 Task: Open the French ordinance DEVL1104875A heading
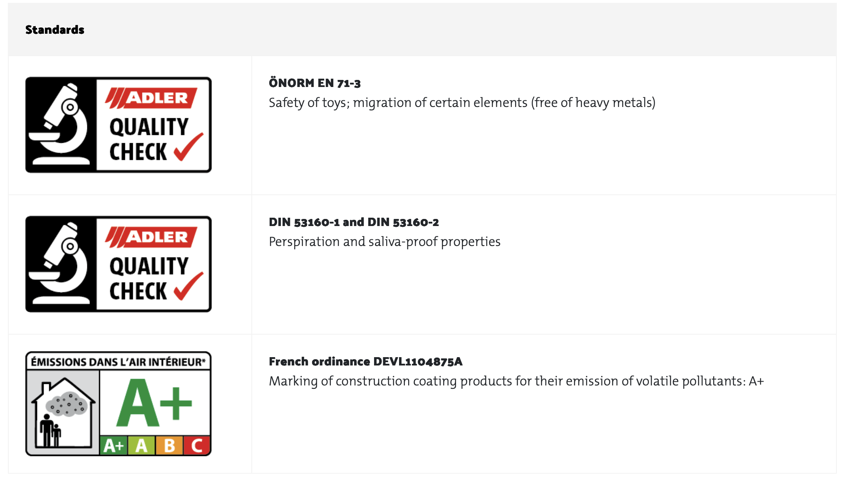(x=365, y=362)
